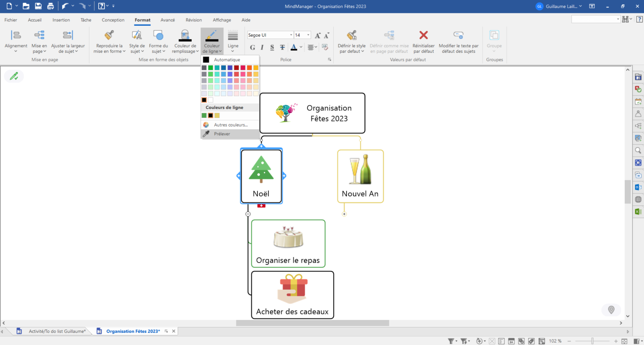Click the save icon in title bar
Viewport: 644px width, 345px height.
tap(38, 6)
